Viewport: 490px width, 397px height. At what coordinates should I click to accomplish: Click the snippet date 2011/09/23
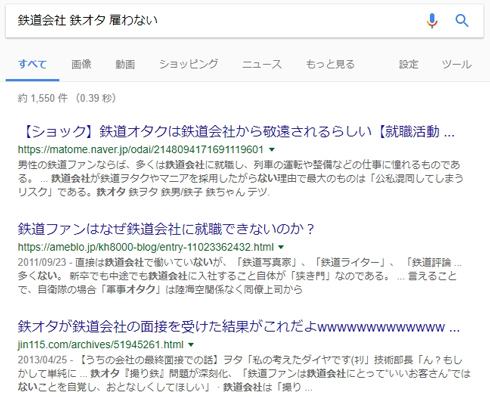click(x=42, y=262)
